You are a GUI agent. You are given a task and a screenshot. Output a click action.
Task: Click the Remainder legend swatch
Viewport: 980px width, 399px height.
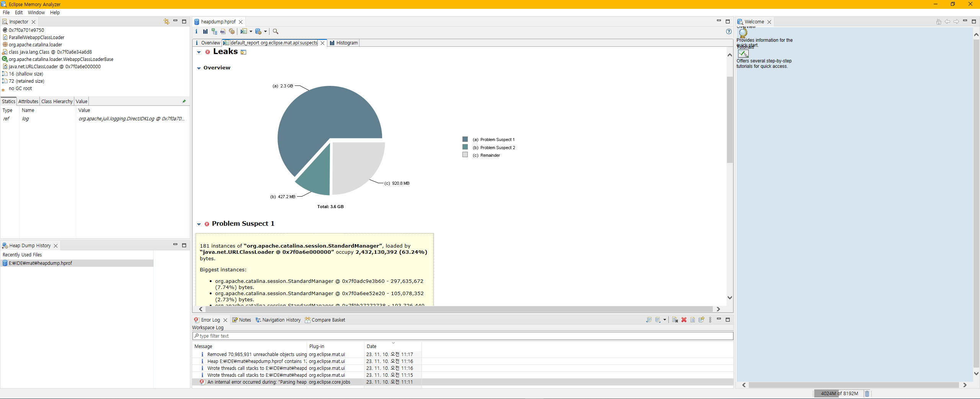click(x=465, y=154)
